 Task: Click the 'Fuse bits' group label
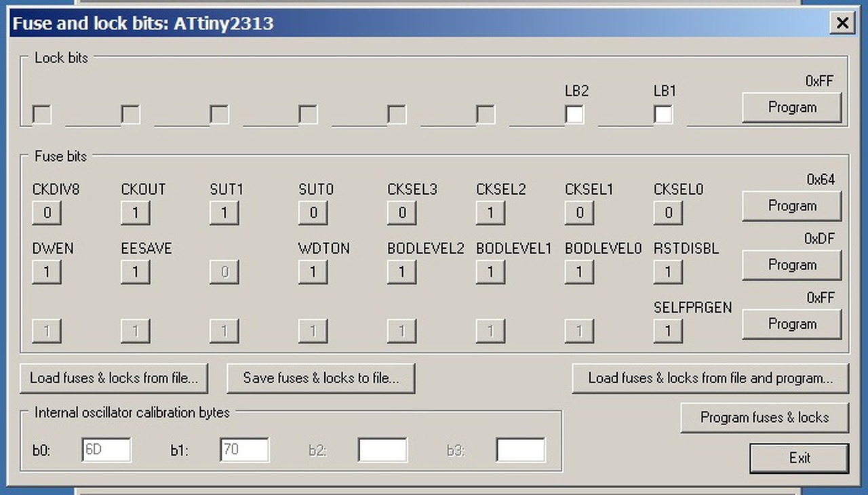pyautogui.click(x=61, y=157)
